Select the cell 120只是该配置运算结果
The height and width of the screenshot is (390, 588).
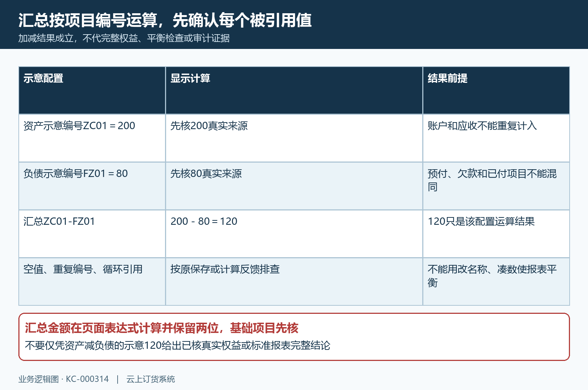click(496, 234)
